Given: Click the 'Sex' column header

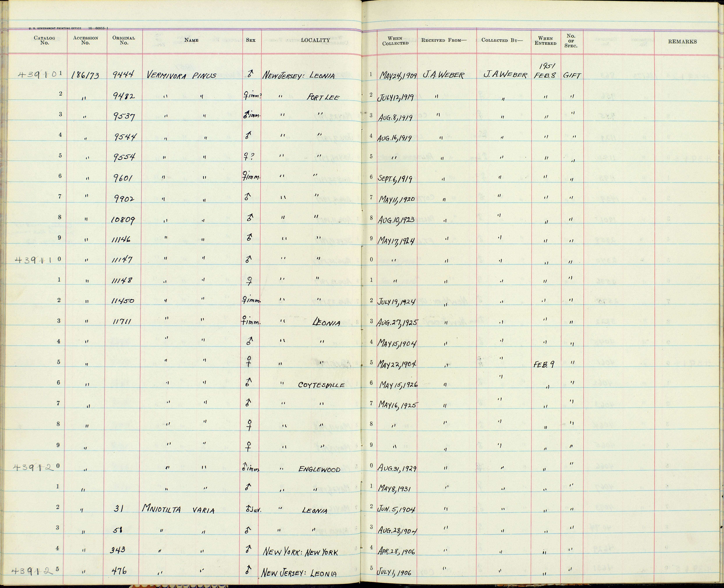Looking at the screenshot, I should point(251,40).
